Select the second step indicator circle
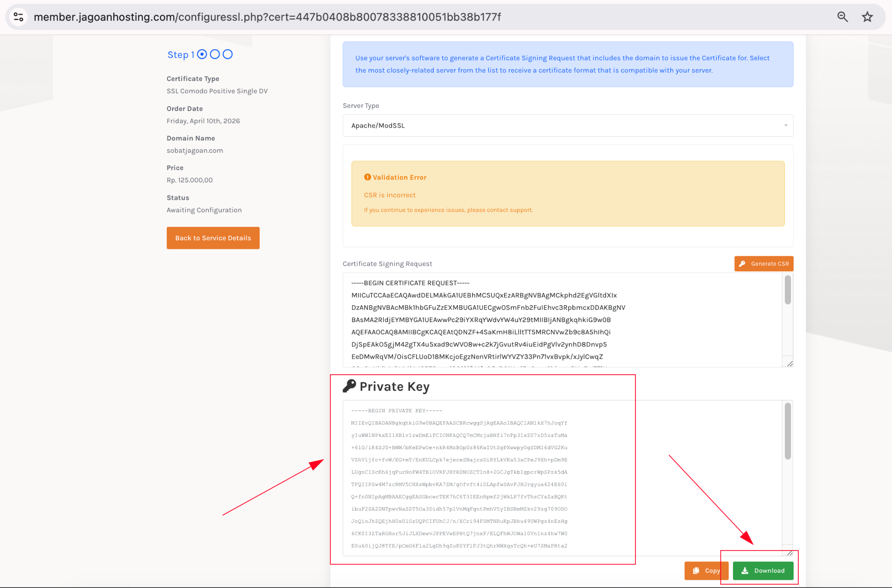892x588 pixels. click(x=215, y=54)
